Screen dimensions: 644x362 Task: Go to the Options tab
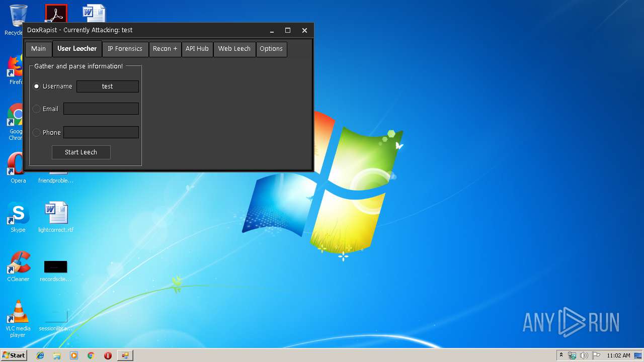[x=271, y=49]
